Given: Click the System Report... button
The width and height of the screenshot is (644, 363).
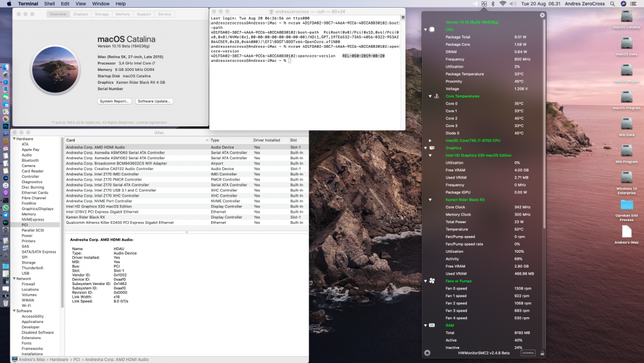Looking at the screenshot, I should point(115,101).
